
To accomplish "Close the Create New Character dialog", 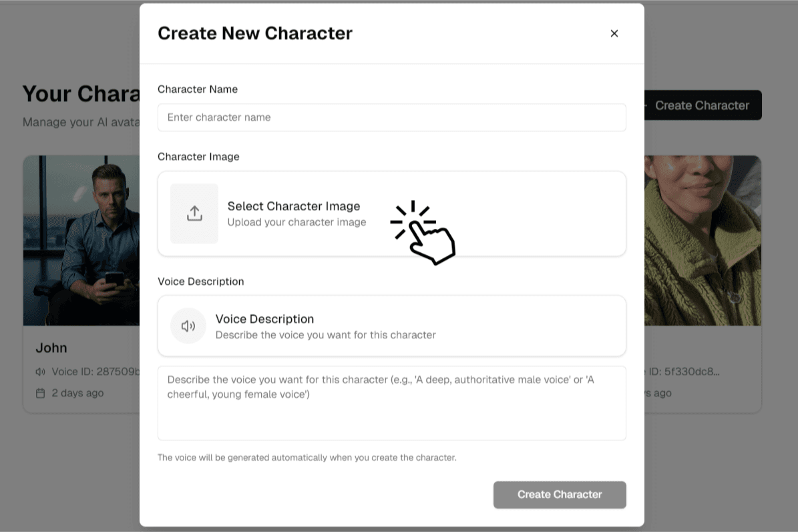I will pos(614,33).
